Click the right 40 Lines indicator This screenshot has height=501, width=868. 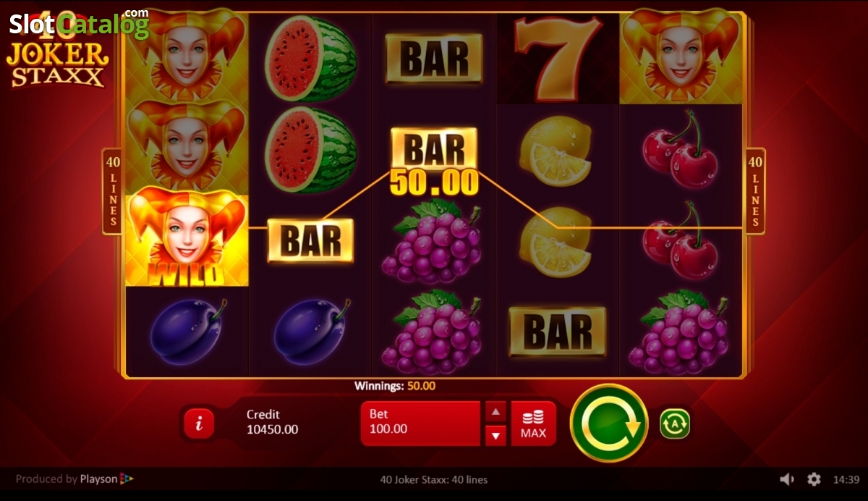(755, 191)
